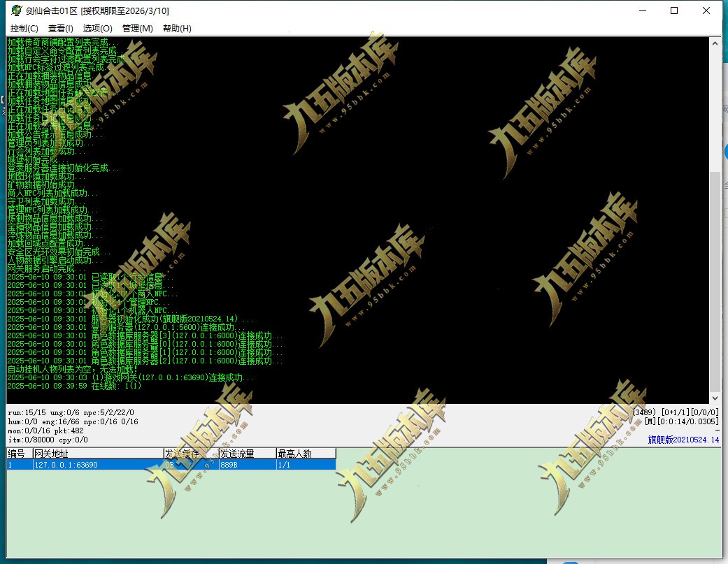Click the 服务器初始化成功 log line
This screenshot has width=728, height=564.
pos(131,319)
